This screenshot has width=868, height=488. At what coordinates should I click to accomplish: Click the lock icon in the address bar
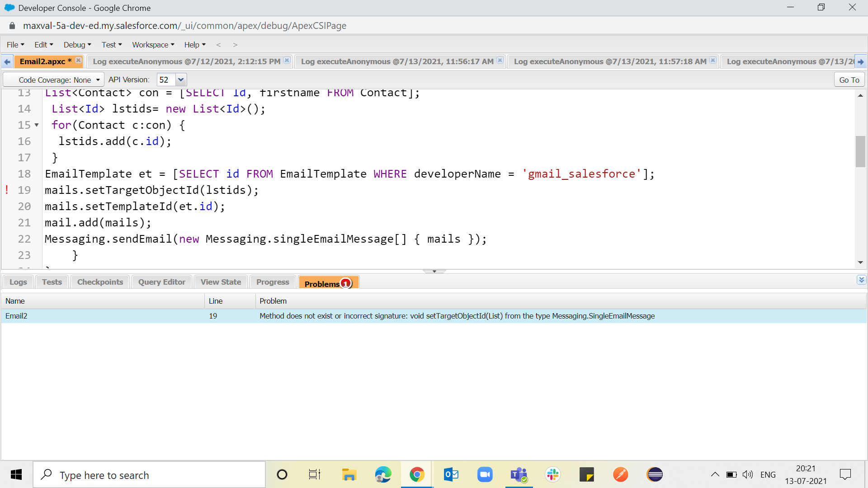12,26
